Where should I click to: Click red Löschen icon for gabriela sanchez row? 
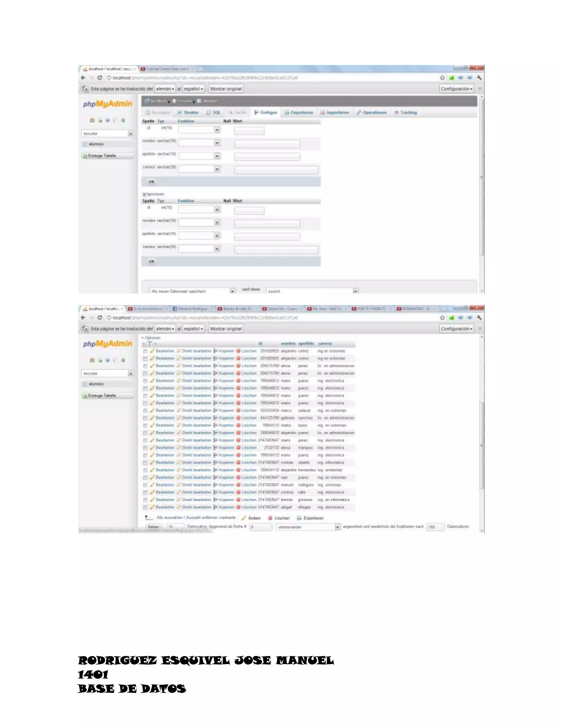coord(238,418)
